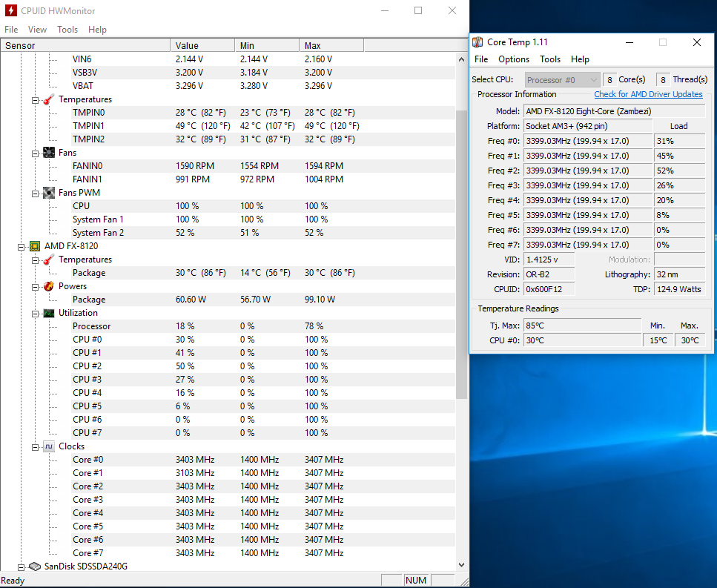Click the TDP field showing 124.9 Watts
Viewport: 717px width, 588px height.
coord(679,289)
